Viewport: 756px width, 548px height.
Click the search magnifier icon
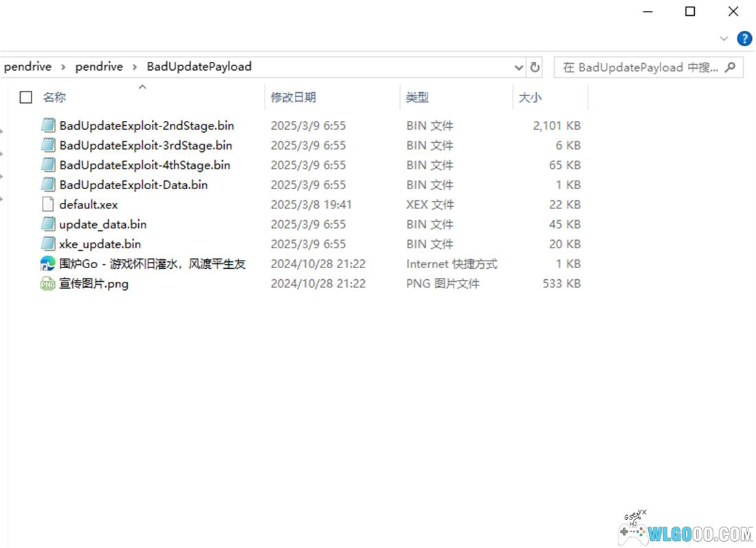click(730, 67)
